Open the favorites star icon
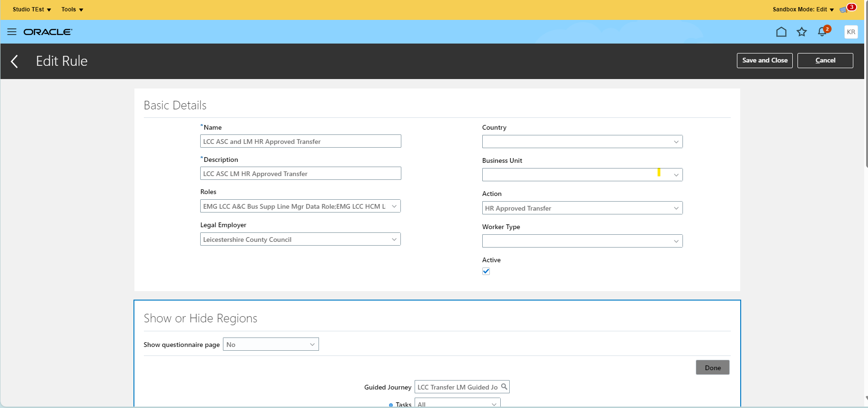The height and width of the screenshot is (408, 868). 802,32
